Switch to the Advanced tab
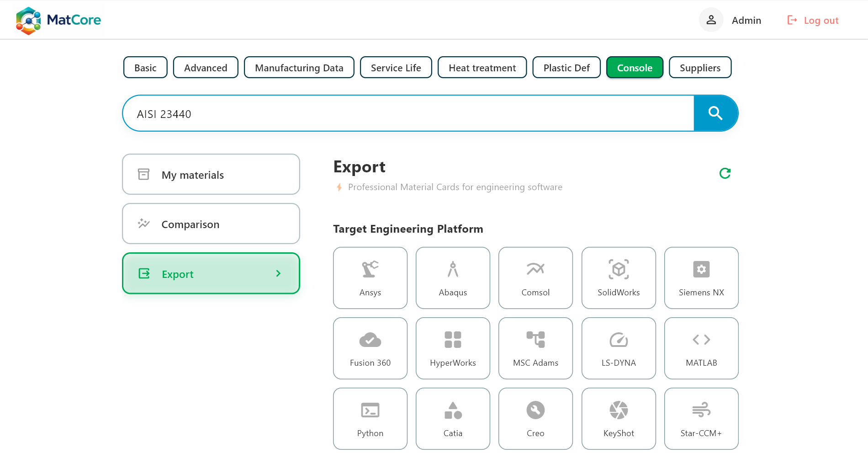This screenshot has height=453, width=868. 206,68
